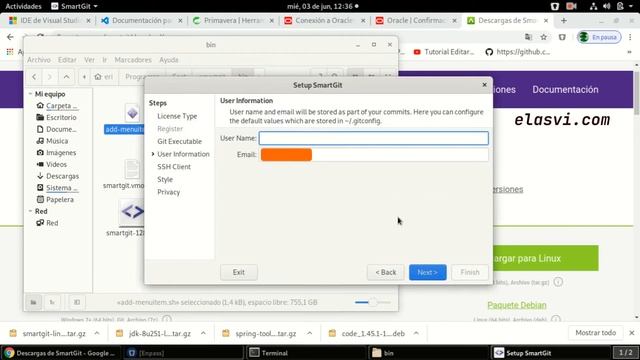Screen dimensions: 640x360
Task: Select the Privacy step
Action: [169, 192]
